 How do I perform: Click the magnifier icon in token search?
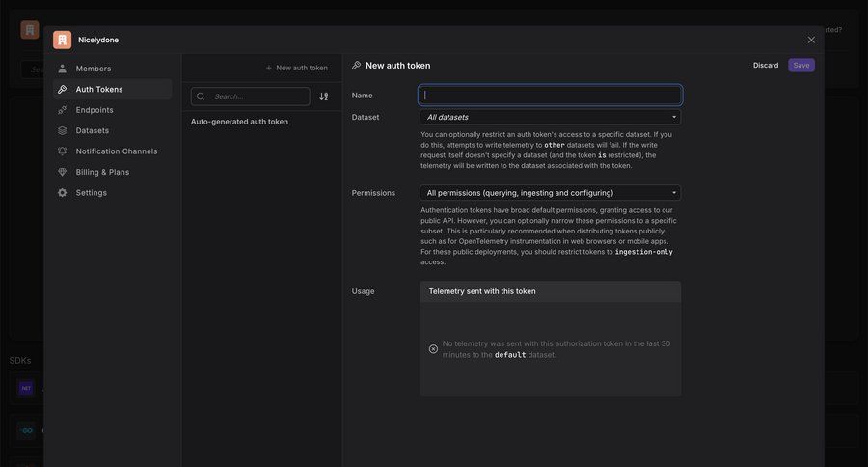[x=201, y=96]
